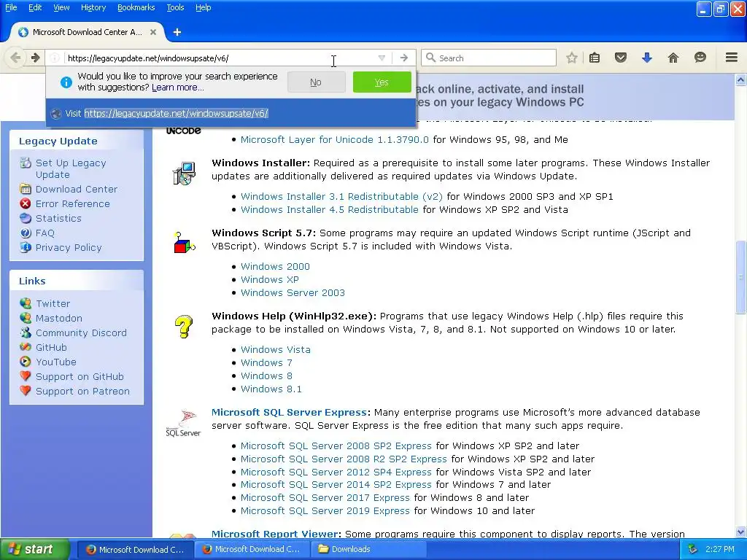Viewport: 747px width, 560px height.
Task: Click the SQL Server logo image
Action: point(183,423)
